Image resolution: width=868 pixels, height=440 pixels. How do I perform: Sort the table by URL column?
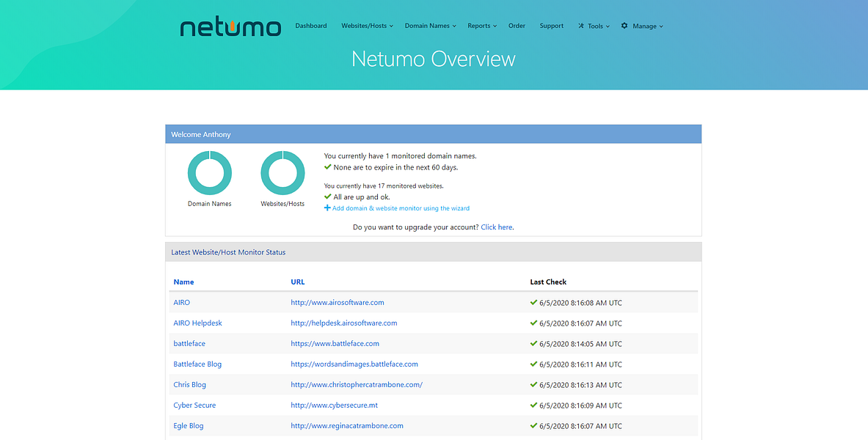(x=298, y=282)
